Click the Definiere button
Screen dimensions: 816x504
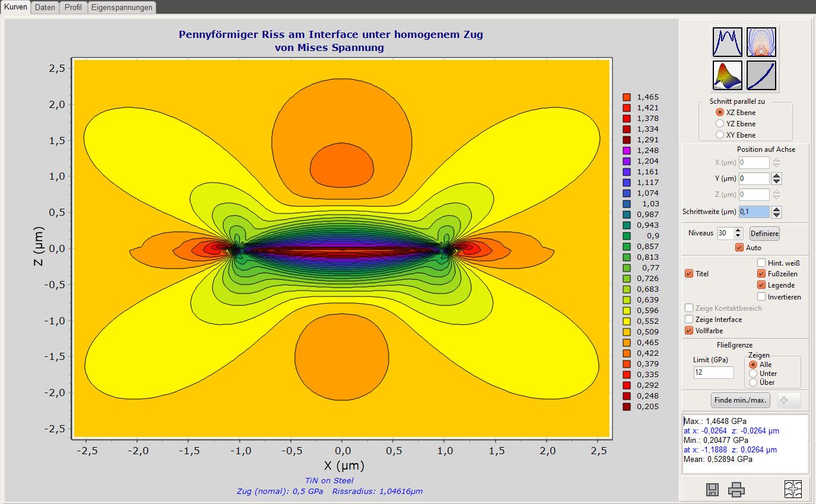(764, 234)
